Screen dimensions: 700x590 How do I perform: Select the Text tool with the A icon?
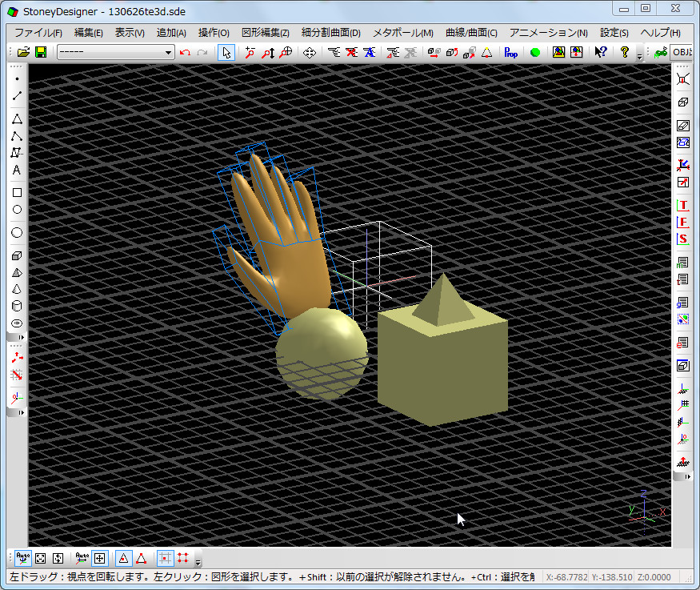16,171
